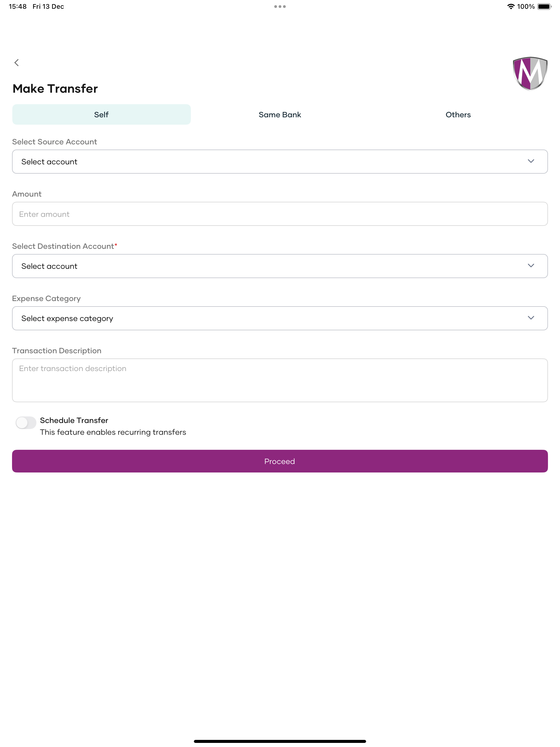
Task: Switch to the Same Bank tab
Action: pyautogui.click(x=280, y=115)
